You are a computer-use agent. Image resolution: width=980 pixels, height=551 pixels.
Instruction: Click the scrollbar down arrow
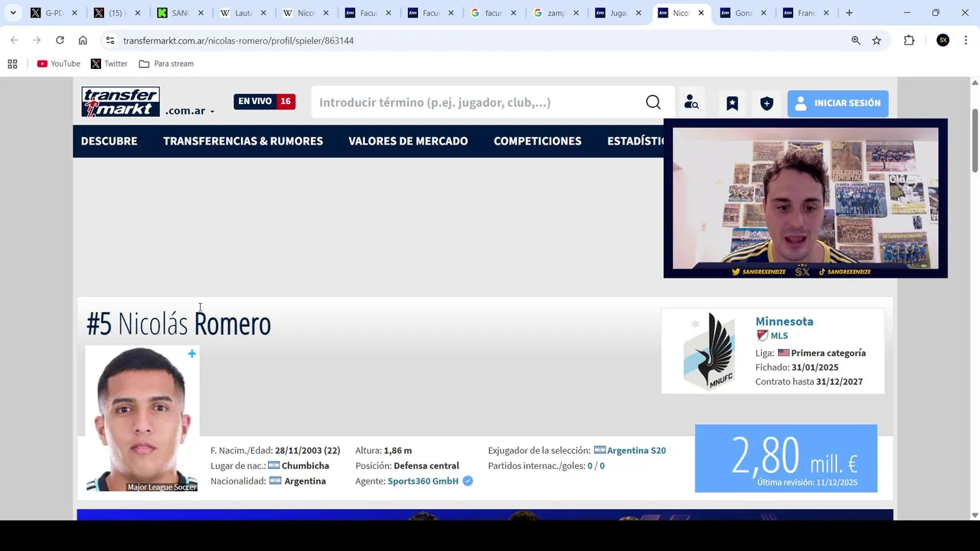coord(975,514)
